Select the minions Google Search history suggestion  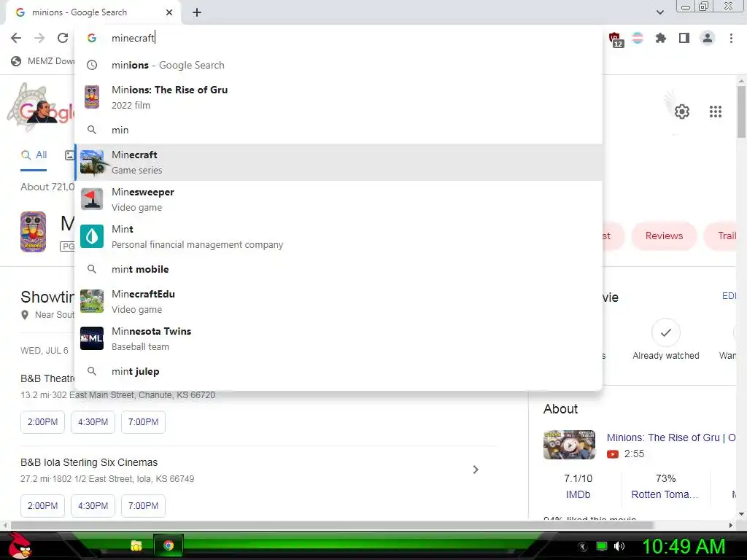338,65
